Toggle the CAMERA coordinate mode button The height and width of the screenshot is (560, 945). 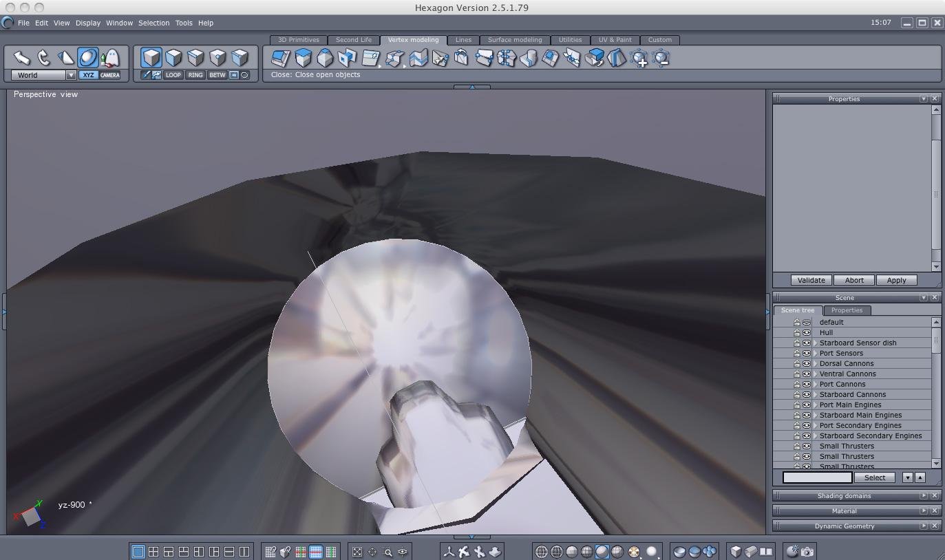coord(110,75)
